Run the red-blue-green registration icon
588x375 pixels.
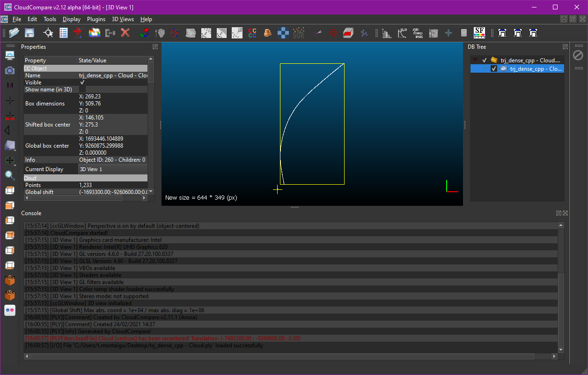point(145,33)
